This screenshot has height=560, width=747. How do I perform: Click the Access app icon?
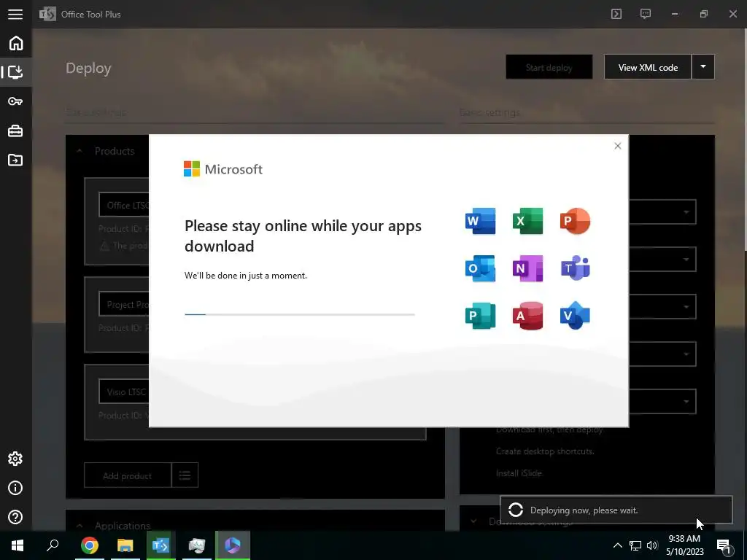tap(528, 316)
